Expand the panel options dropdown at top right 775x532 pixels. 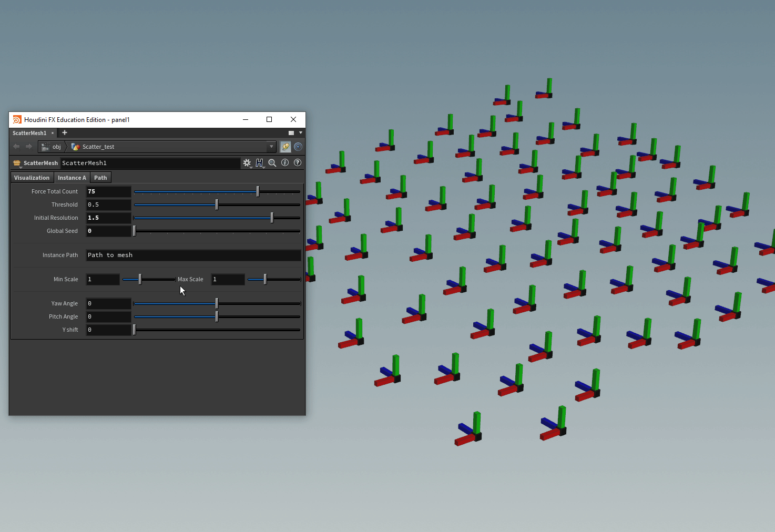coord(300,133)
